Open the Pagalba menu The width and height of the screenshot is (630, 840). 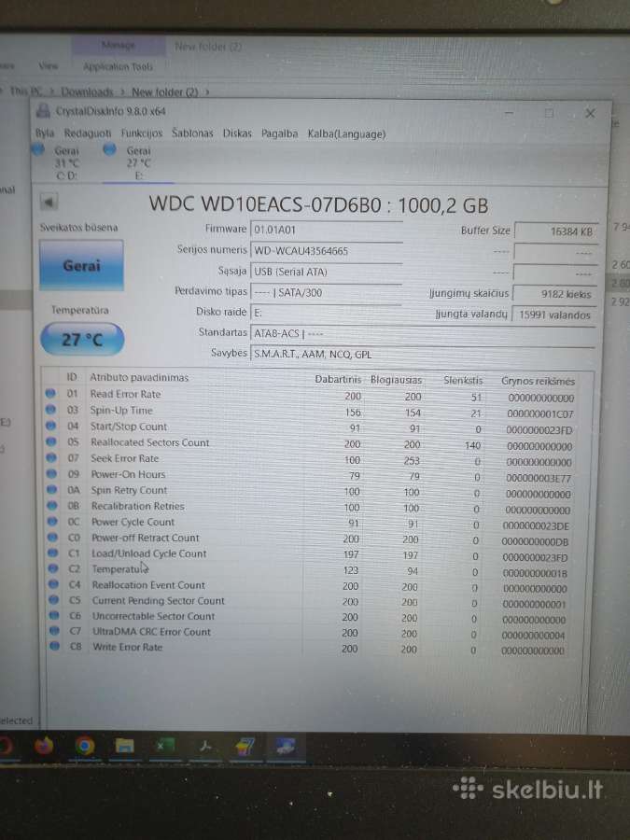point(280,133)
